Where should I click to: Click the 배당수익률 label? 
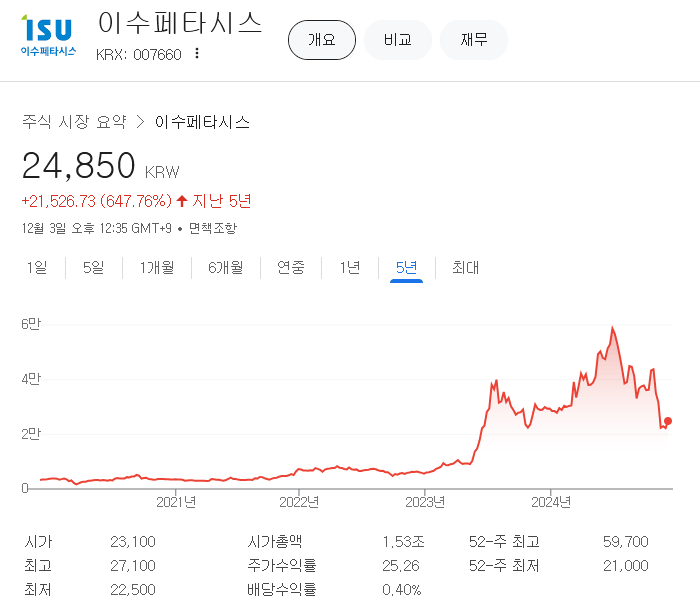[x=282, y=590]
